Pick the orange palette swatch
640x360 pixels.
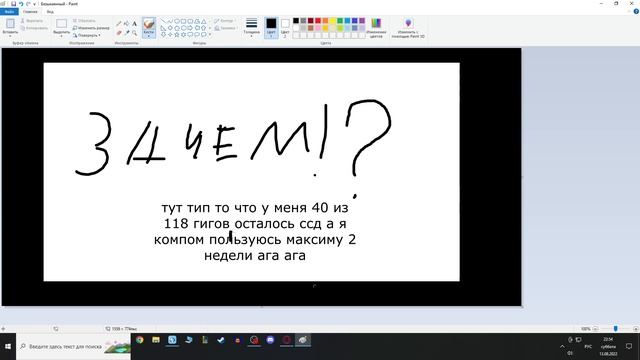tap(325, 21)
